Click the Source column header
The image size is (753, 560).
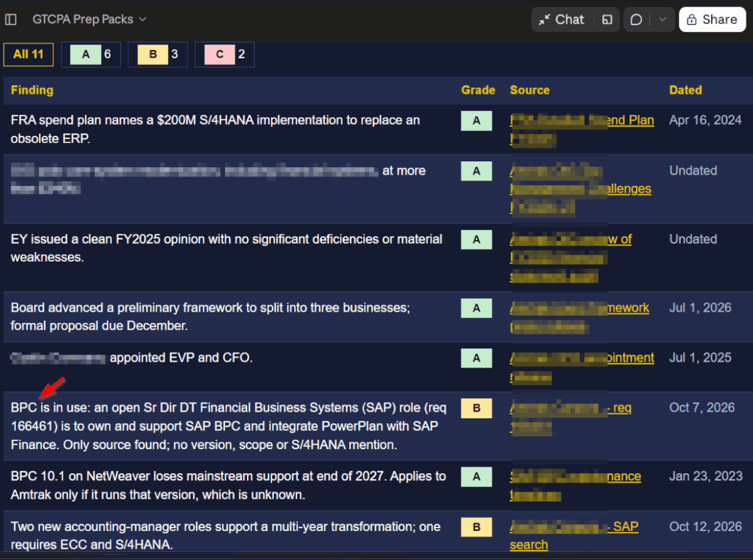pos(530,90)
